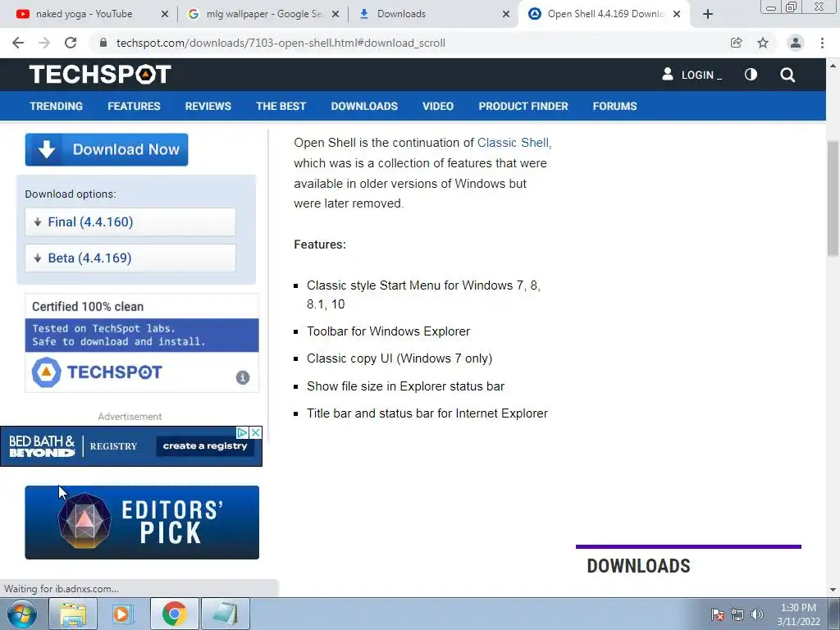Image resolution: width=840 pixels, height=630 pixels.
Task: Click Action Center flag tray icon
Action: pos(717,614)
